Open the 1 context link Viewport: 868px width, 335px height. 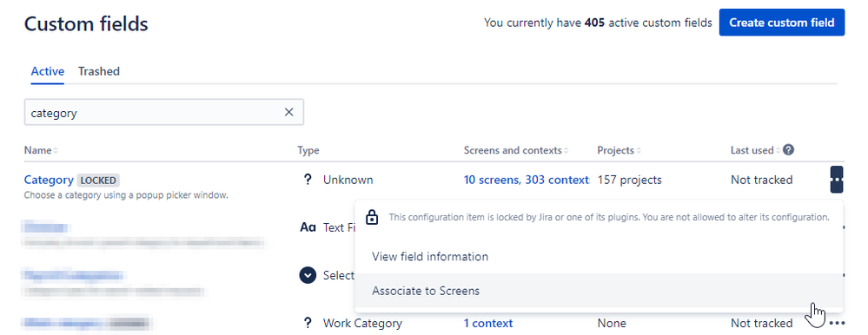[x=488, y=324]
